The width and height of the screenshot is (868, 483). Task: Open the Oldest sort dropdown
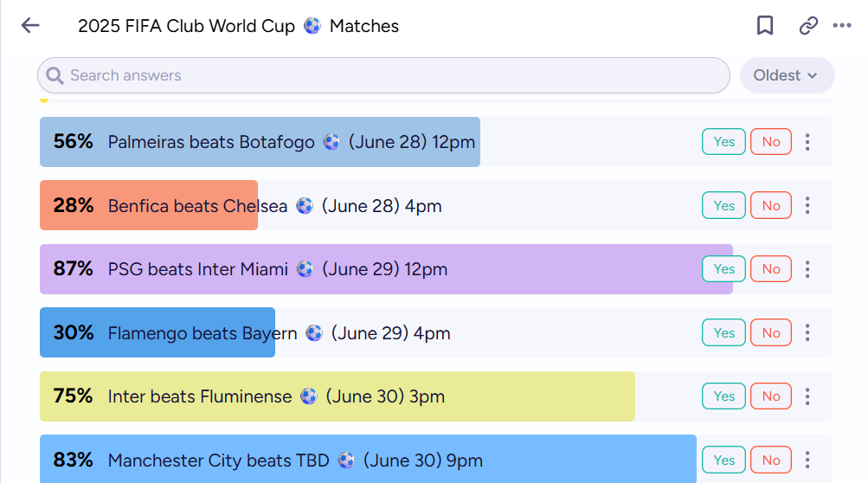point(787,75)
